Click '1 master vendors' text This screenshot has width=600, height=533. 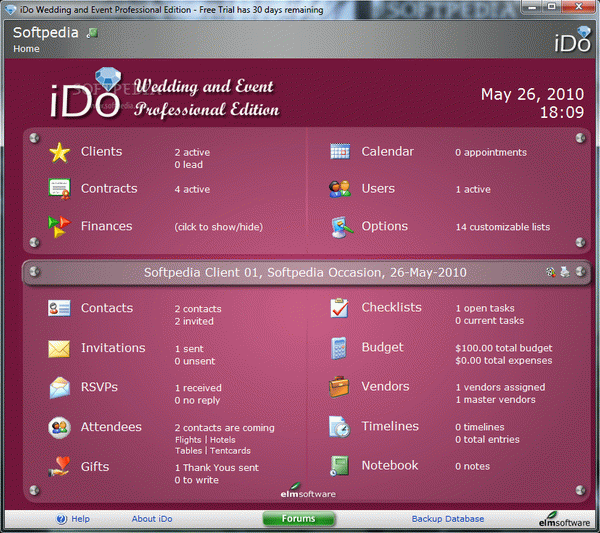click(x=496, y=400)
